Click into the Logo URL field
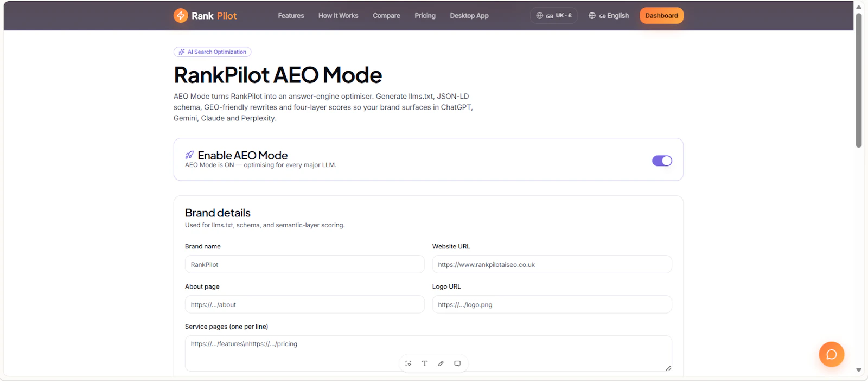The image size is (868, 383). click(x=552, y=304)
